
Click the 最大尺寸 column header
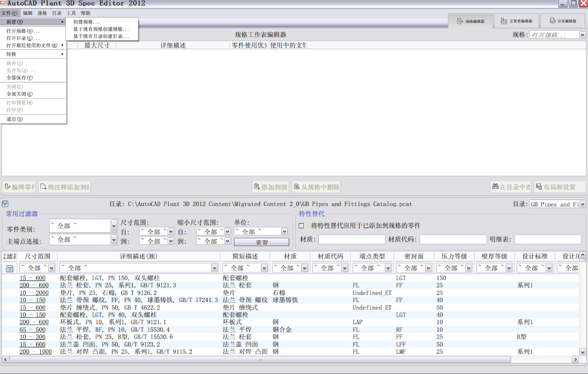(x=97, y=45)
